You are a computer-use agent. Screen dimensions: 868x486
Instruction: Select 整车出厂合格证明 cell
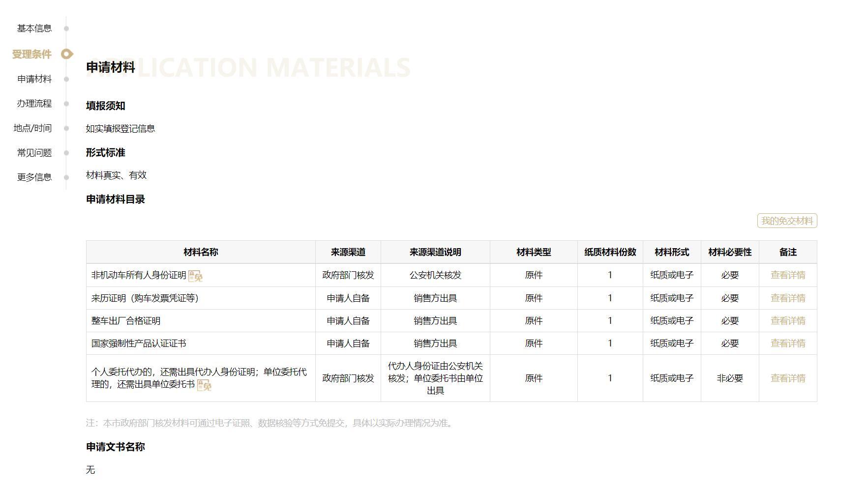tap(201, 321)
